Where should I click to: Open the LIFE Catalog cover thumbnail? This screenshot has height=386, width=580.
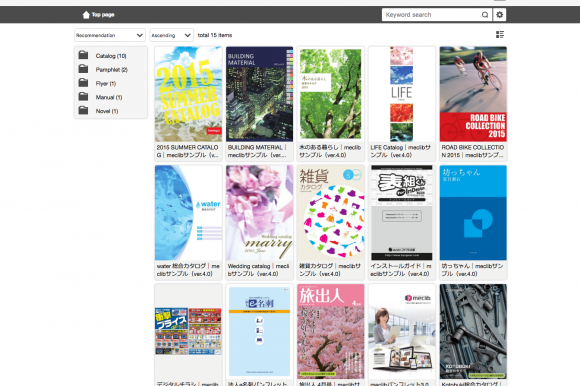pyautogui.click(x=402, y=94)
